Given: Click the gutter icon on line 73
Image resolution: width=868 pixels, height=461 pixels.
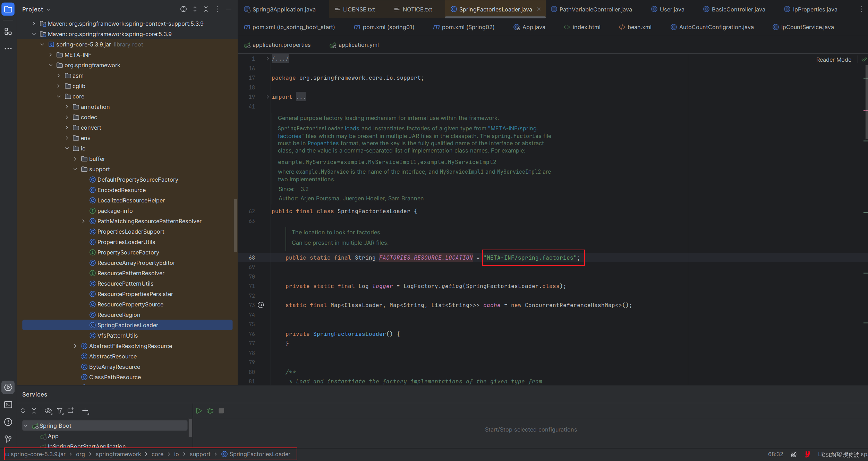Looking at the screenshot, I should (261, 305).
